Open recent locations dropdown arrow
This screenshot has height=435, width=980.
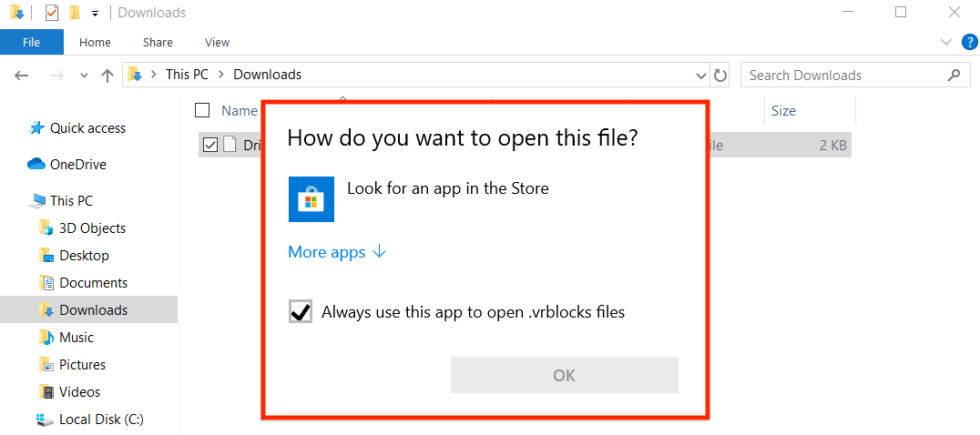click(84, 76)
